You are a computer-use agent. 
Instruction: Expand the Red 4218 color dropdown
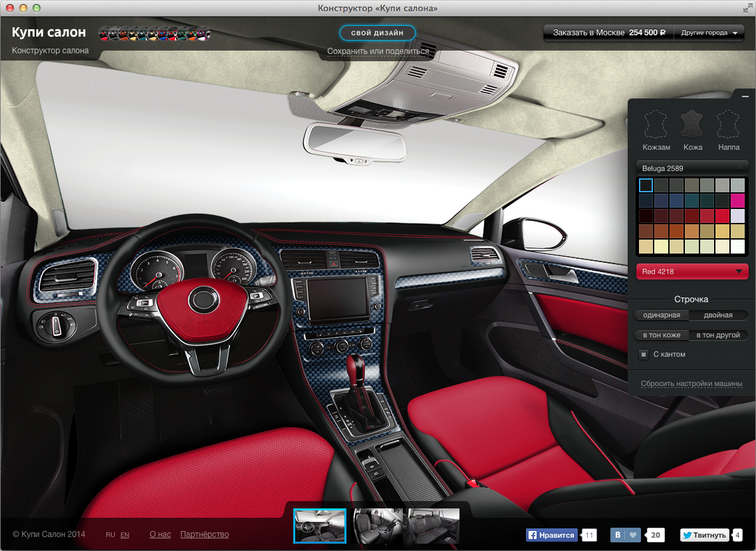point(692,272)
